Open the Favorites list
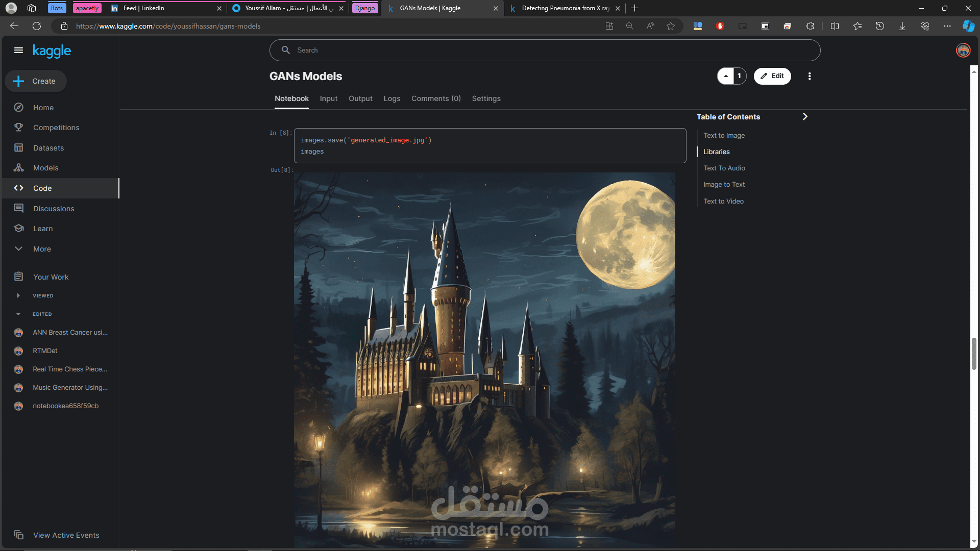Viewport: 980px width, 551px height. (x=857, y=26)
